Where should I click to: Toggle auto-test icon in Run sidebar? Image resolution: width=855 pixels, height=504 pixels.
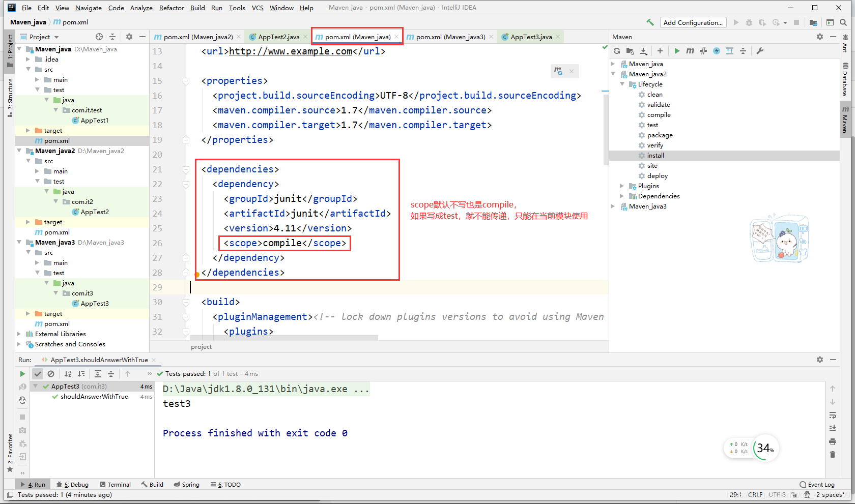tap(22, 400)
